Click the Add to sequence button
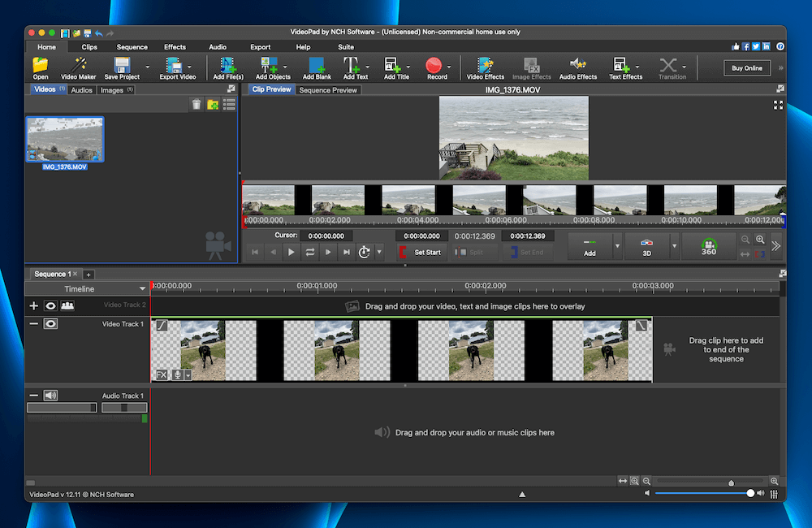 coord(590,246)
